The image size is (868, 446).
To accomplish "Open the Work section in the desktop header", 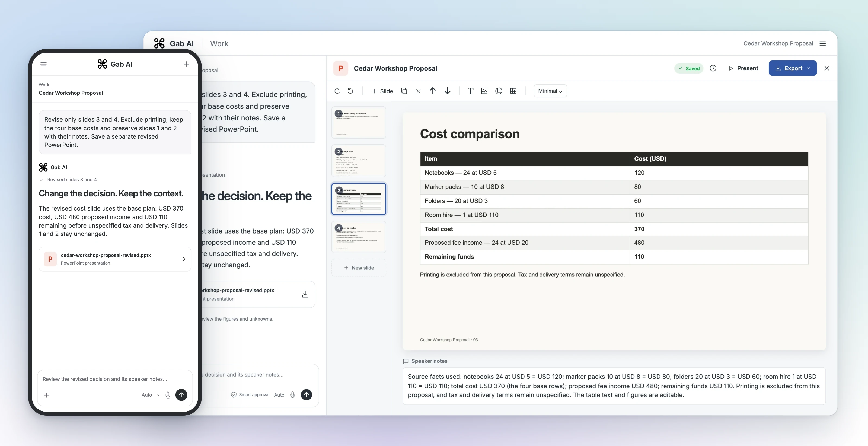I will coord(219,43).
